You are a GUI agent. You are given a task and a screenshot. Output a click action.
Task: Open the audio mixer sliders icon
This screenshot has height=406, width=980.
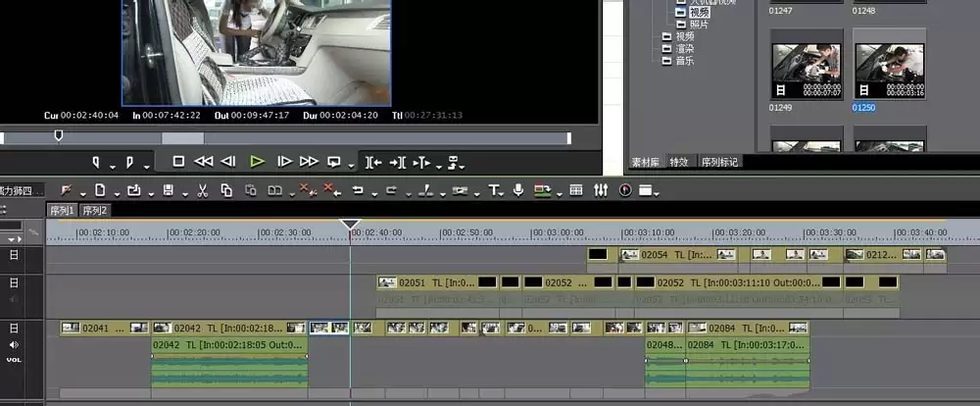click(x=601, y=190)
